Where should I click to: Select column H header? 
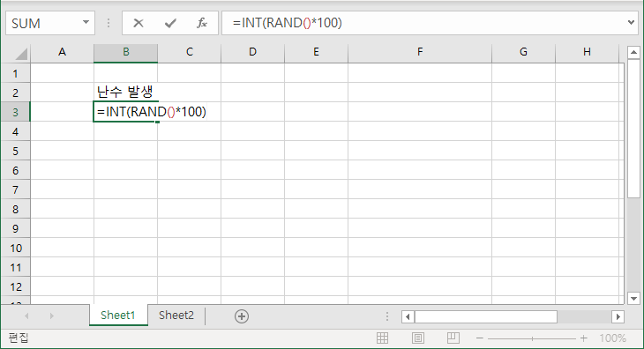(587, 52)
